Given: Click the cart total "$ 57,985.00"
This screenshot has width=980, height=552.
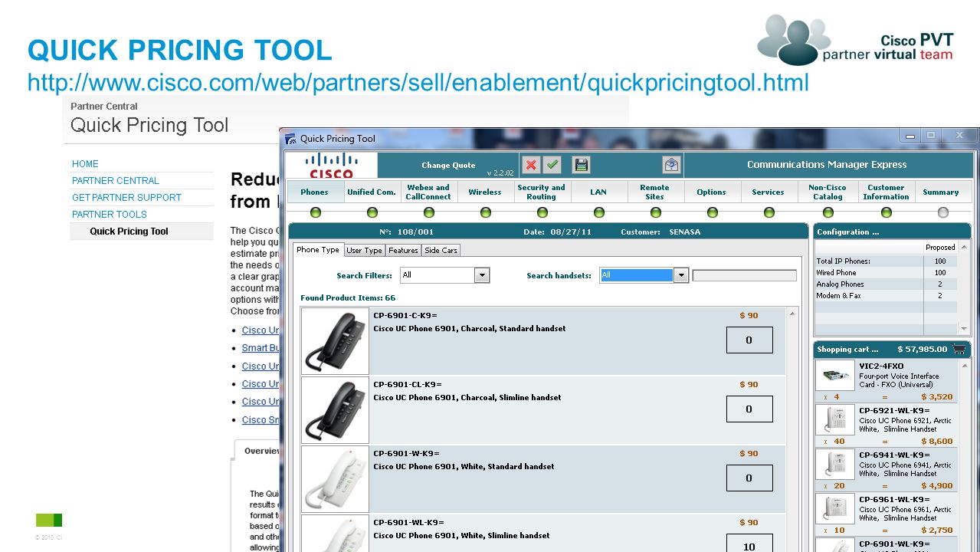Looking at the screenshot, I should pyautogui.click(x=923, y=350).
